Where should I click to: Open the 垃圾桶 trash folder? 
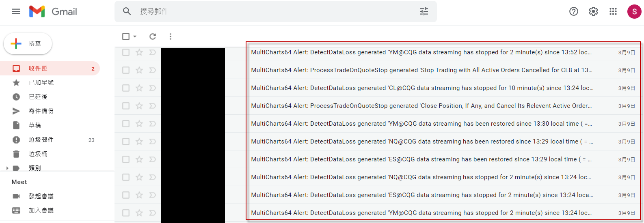point(50,154)
